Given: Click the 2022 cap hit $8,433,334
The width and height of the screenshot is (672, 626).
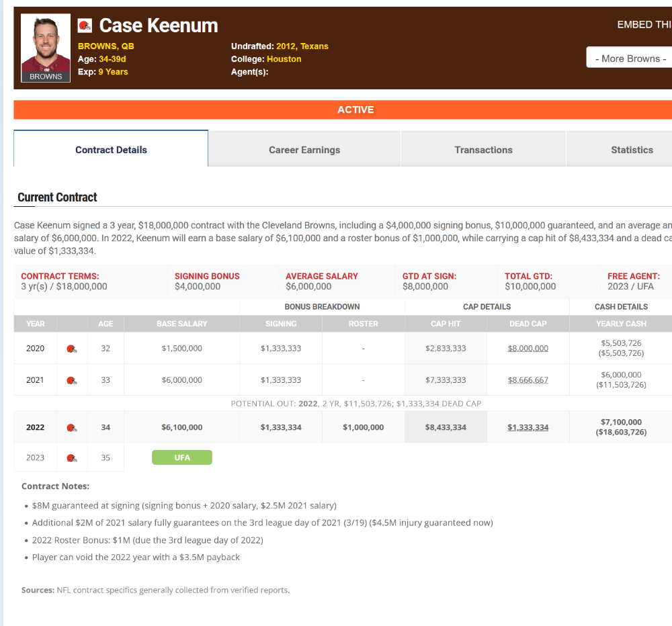Looking at the screenshot, I should 446,427.
